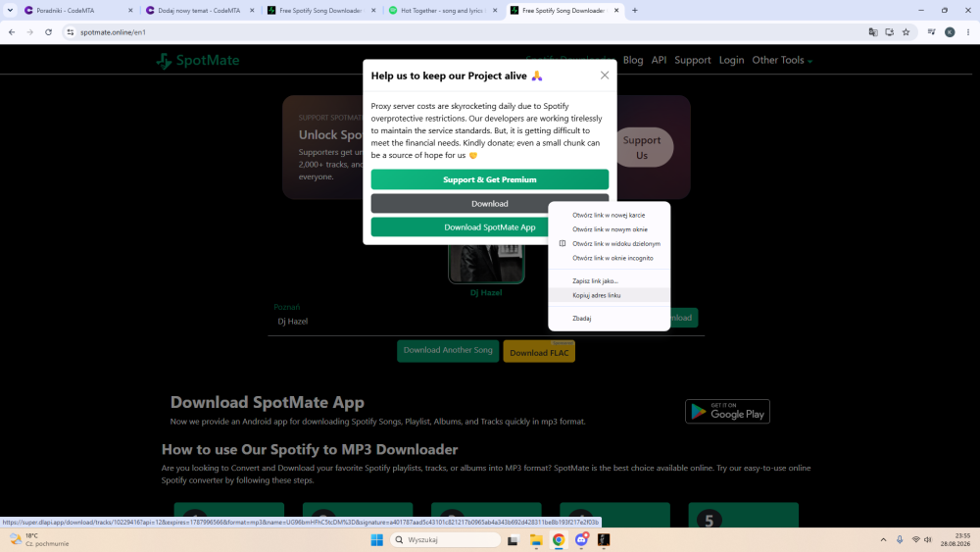This screenshot has width=980, height=552.
Task: Click the 'Poznań' track title text
Action: 286,307
